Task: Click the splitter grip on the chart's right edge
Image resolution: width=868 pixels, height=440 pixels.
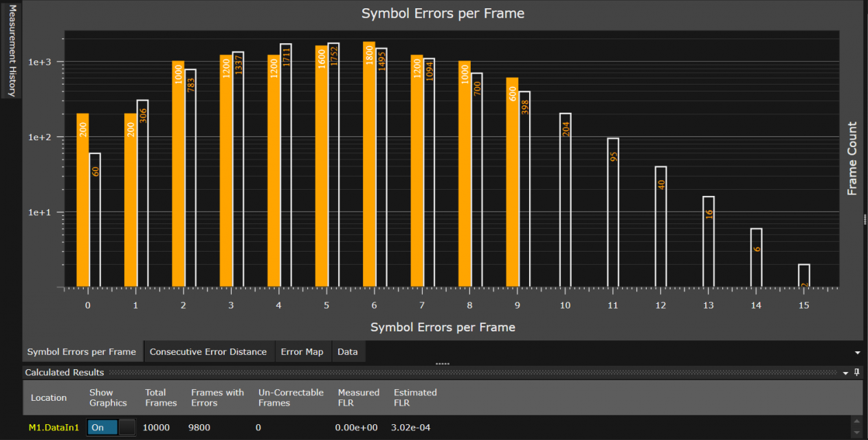Action: pos(865,219)
